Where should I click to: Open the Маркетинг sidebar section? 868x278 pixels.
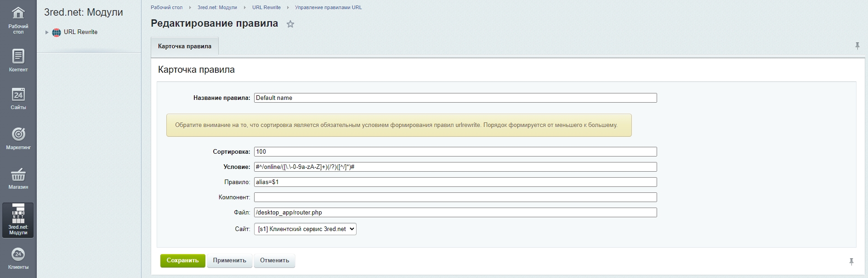[18, 138]
